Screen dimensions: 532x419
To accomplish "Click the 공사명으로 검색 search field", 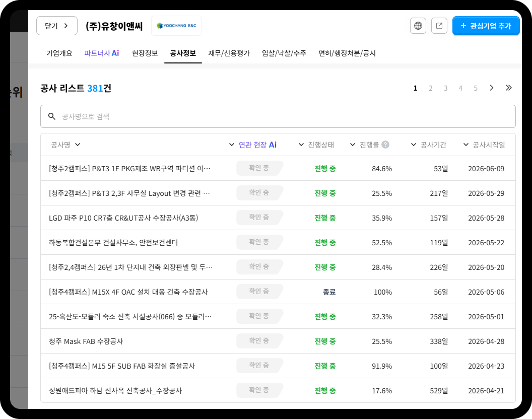I will (278, 116).
